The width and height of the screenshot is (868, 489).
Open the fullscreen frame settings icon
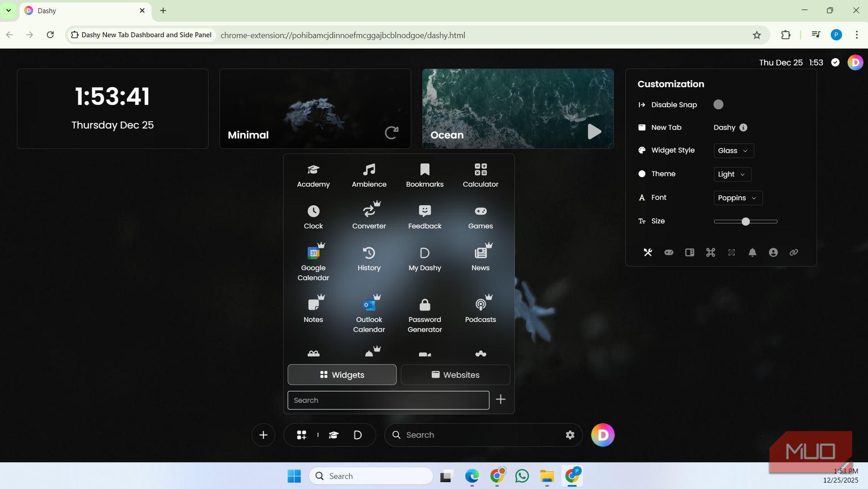coord(731,252)
